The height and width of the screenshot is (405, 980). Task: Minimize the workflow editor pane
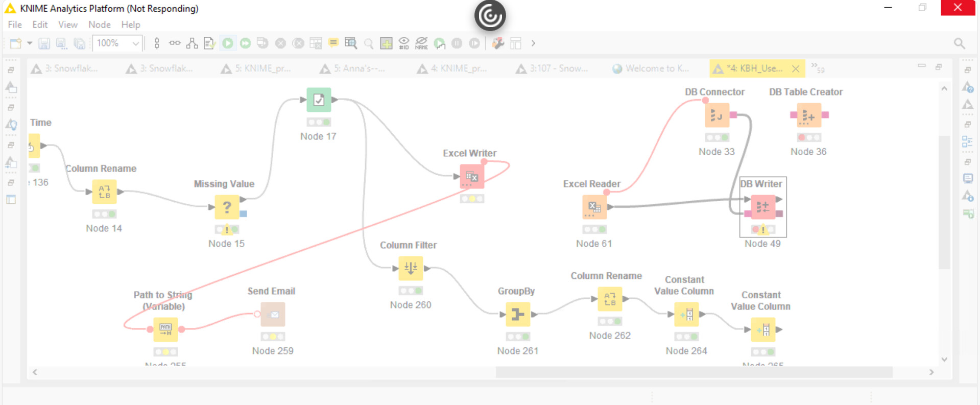[x=922, y=66]
